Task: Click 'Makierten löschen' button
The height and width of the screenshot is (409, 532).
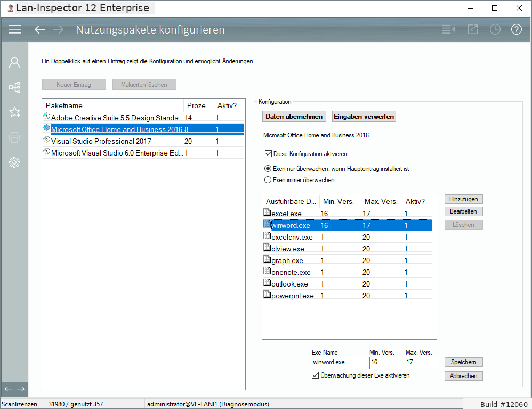Action: tap(144, 85)
